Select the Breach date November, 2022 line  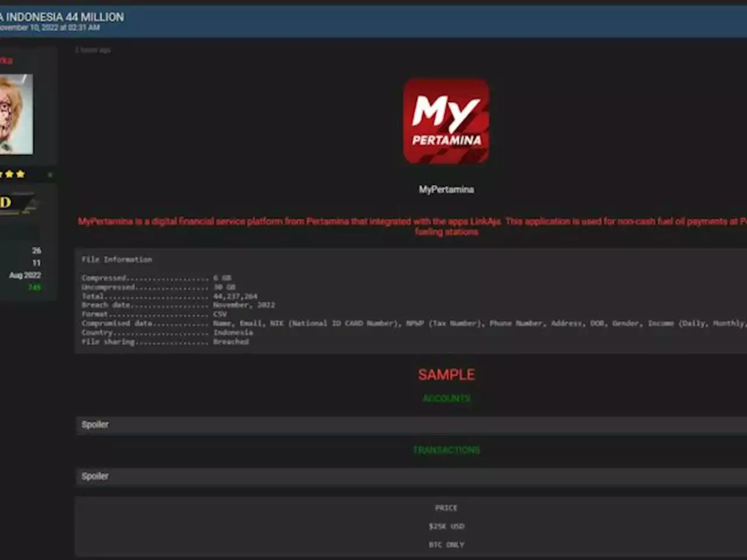178,305
